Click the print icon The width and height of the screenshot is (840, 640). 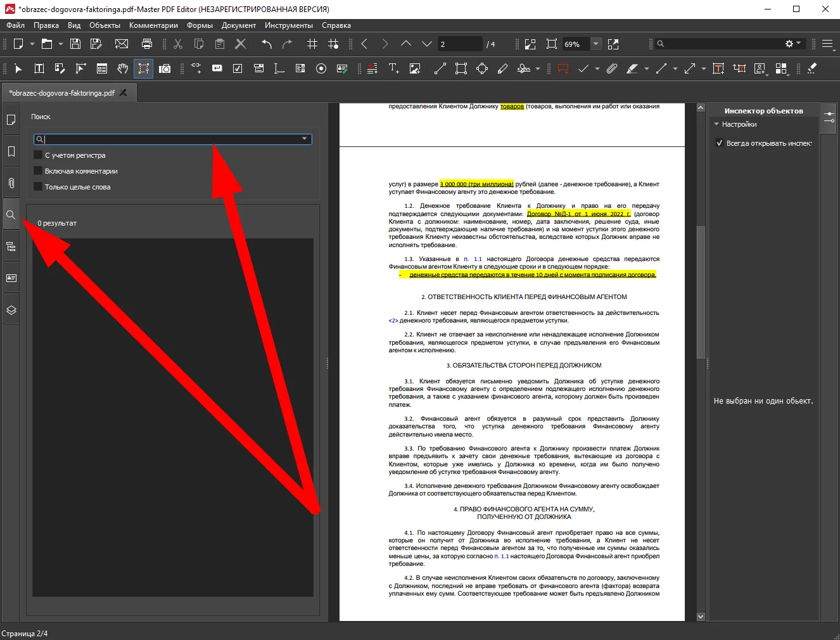click(147, 44)
